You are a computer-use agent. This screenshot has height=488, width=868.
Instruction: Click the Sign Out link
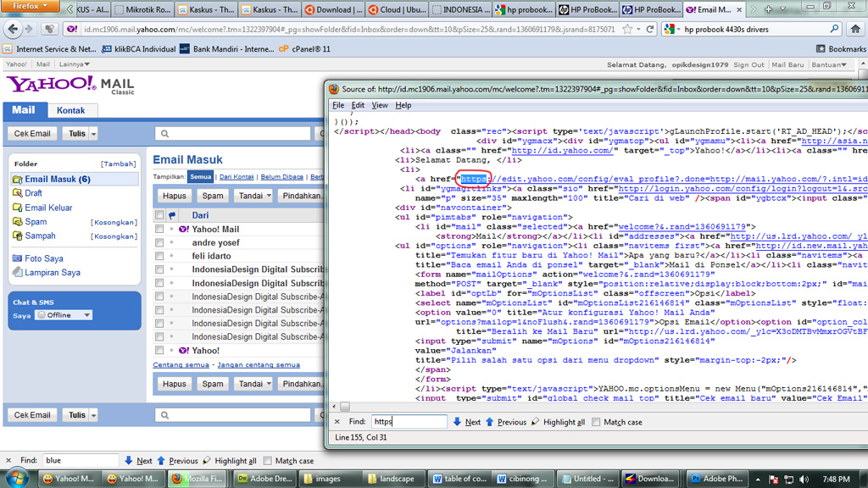pos(748,64)
